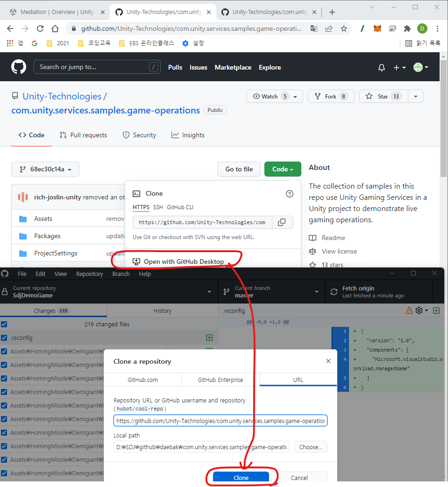Fork the repository with Fork button
Screen dimensions: 448x487
pos(331,97)
